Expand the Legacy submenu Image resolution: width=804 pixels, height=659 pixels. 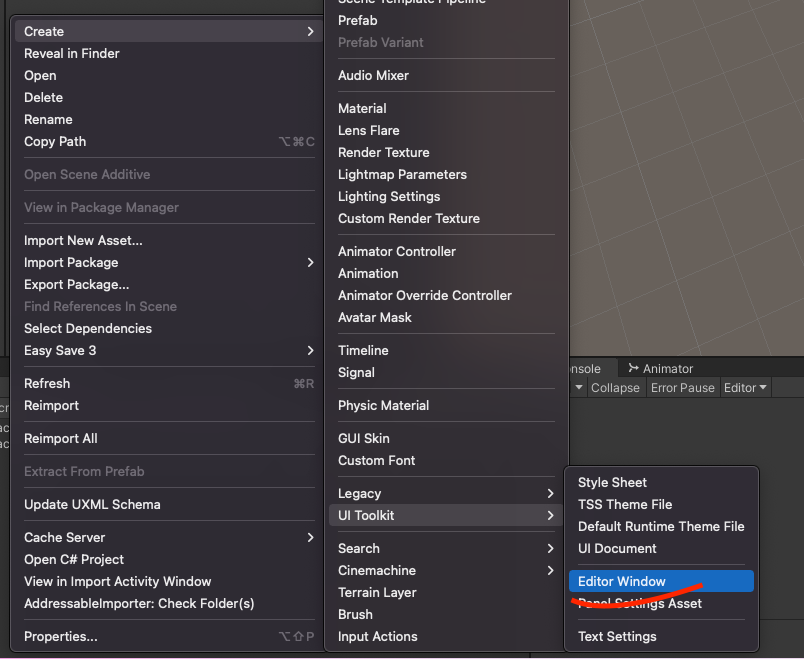click(x=446, y=493)
